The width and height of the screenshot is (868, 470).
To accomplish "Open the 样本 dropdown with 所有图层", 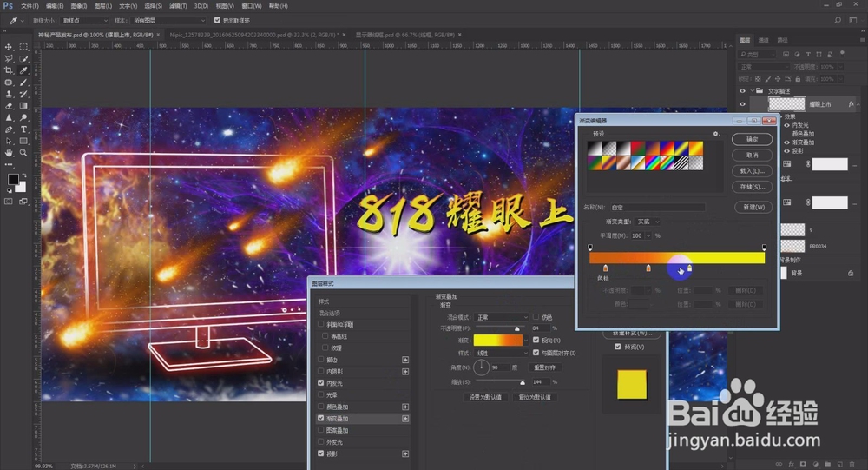I will pos(169,21).
